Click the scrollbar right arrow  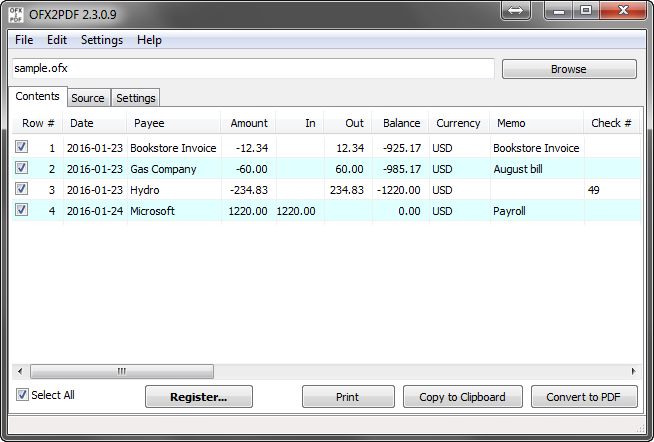coord(634,371)
